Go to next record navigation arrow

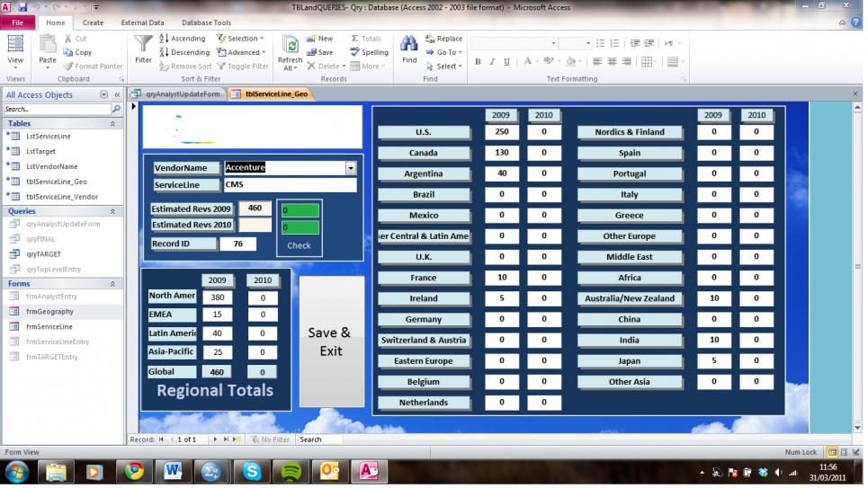click(x=215, y=439)
